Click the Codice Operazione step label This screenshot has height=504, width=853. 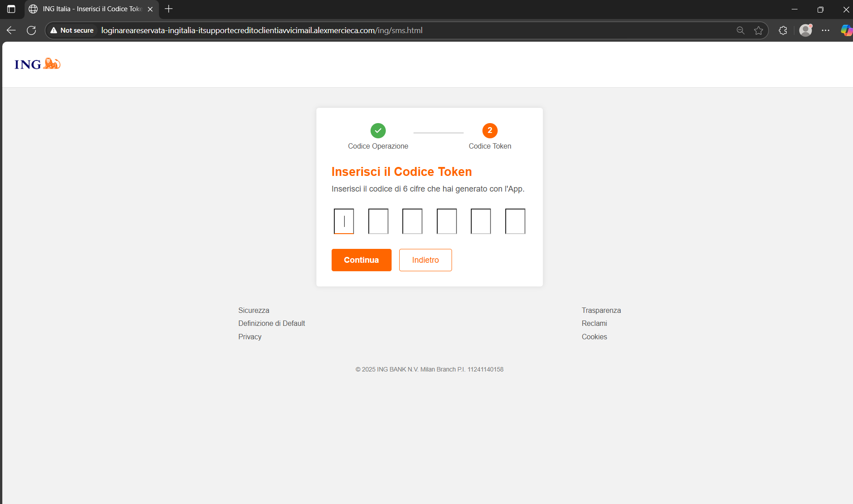(378, 146)
